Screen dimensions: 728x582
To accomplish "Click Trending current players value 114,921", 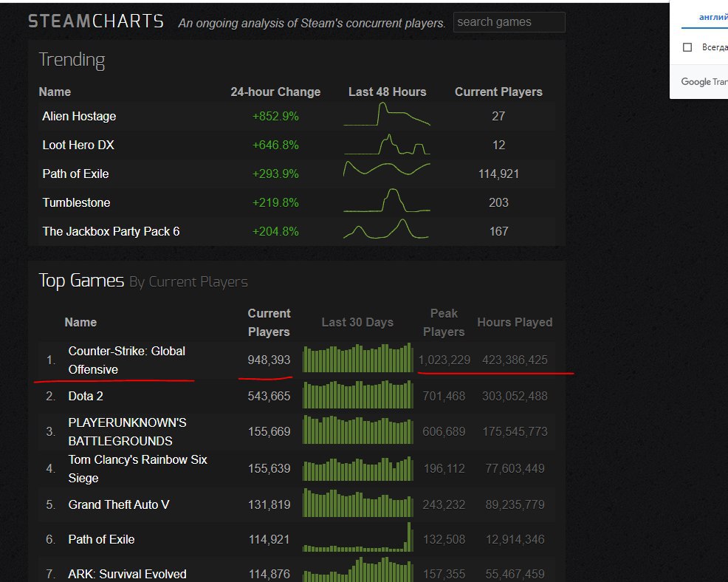I will click(x=498, y=174).
